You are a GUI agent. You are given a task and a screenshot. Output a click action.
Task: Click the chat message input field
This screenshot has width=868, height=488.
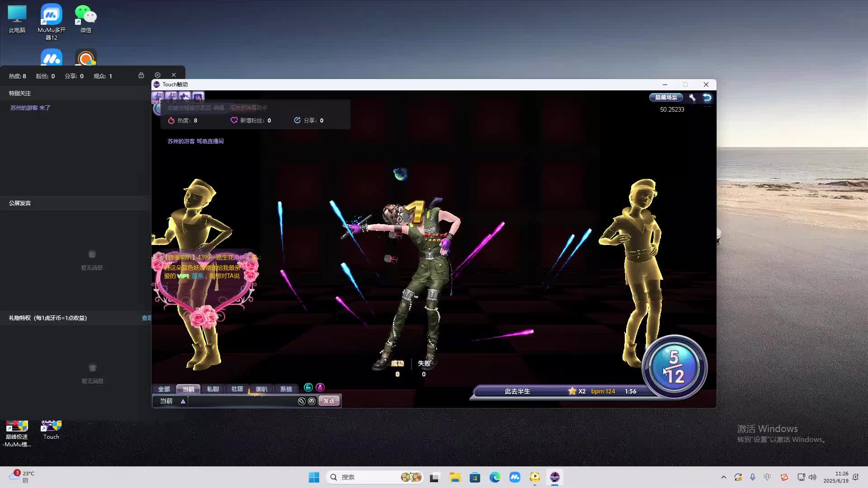pos(242,401)
